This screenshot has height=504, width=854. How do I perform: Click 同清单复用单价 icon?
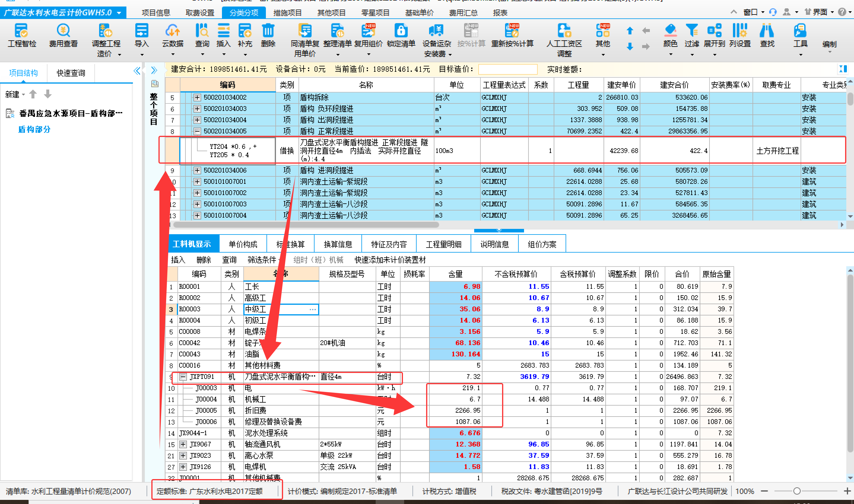pyautogui.click(x=305, y=31)
